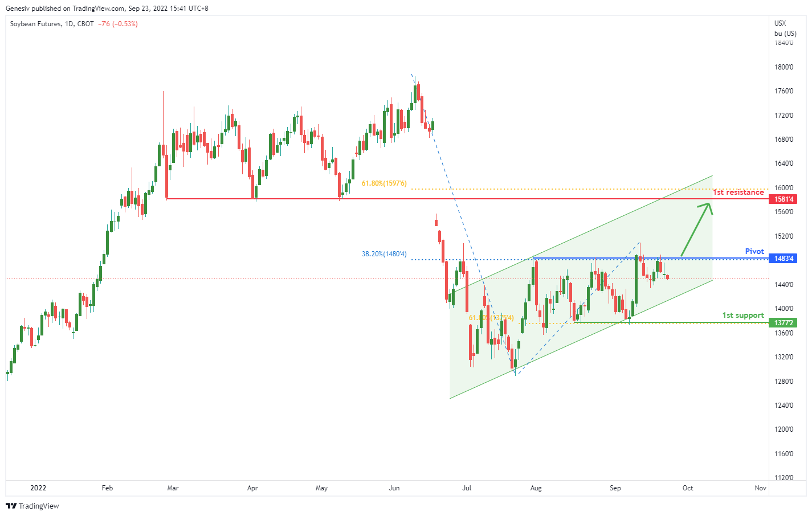Image resolution: width=812 pixels, height=516 pixels.
Task: Click the '−7'6 (−0.53%)' change value
Action: 118,24
